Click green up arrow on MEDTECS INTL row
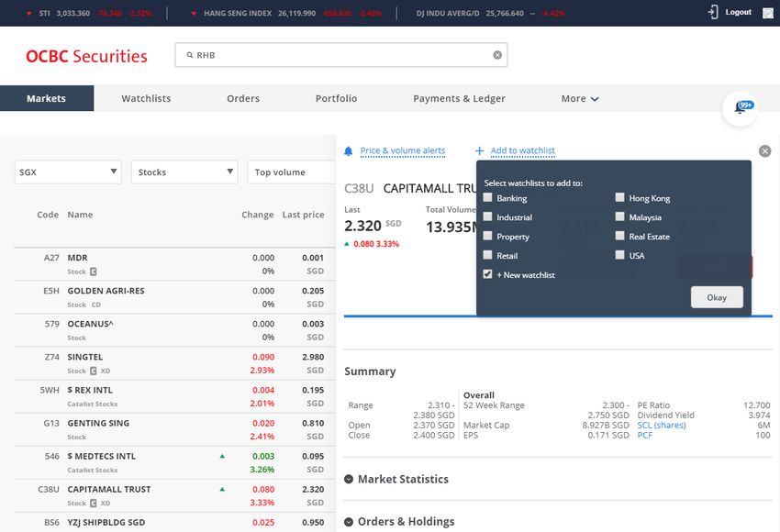 click(222, 456)
